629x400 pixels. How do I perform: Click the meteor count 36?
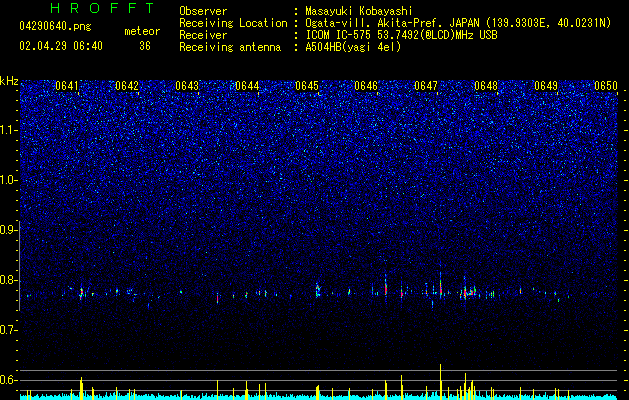click(145, 46)
